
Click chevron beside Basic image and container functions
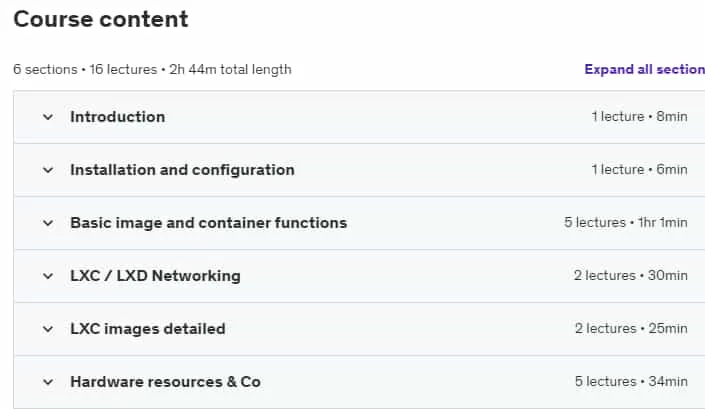pos(48,223)
